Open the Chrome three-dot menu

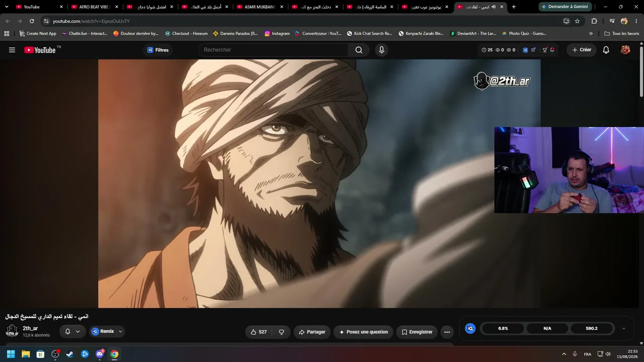(x=636, y=21)
